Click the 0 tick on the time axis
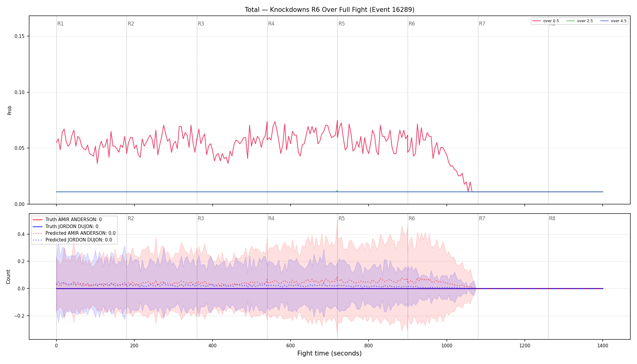Image resolution: width=637 pixels, height=364 pixels. [x=56, y=345]
